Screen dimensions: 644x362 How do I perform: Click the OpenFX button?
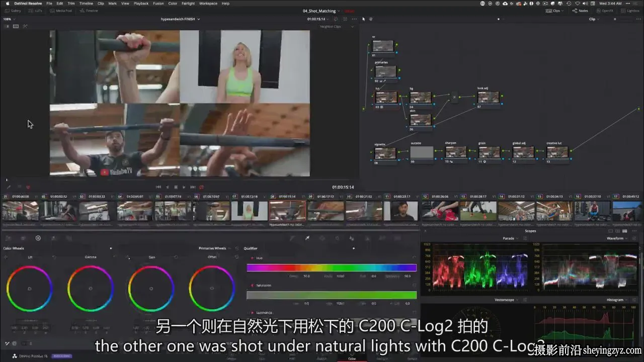click(x=605, y=11)
